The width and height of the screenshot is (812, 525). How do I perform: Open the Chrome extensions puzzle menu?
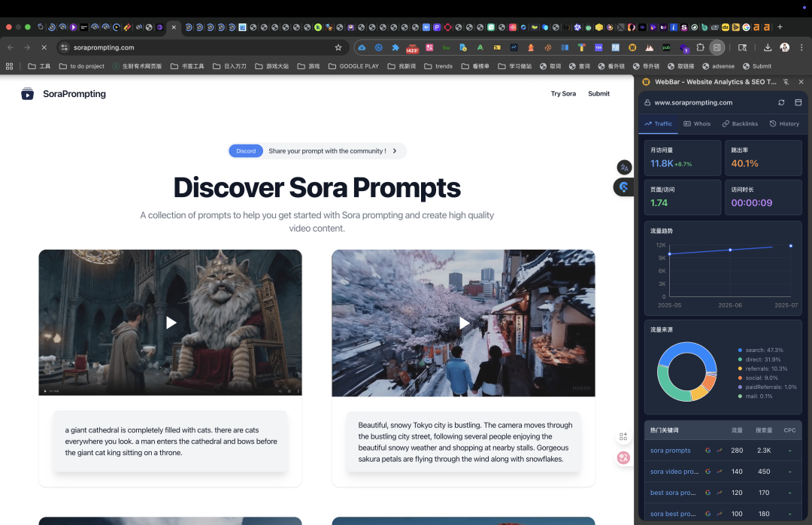click(700, 47)
